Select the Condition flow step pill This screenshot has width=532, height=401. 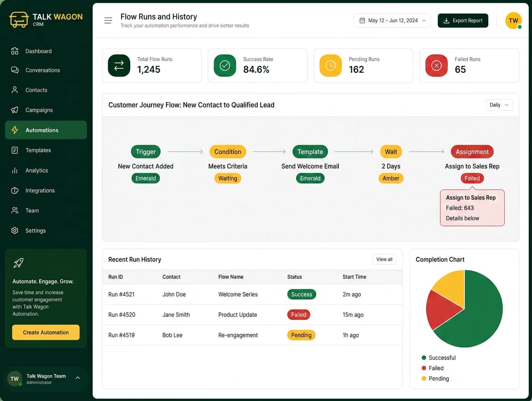pyautogui.click(x=228, y=152)
